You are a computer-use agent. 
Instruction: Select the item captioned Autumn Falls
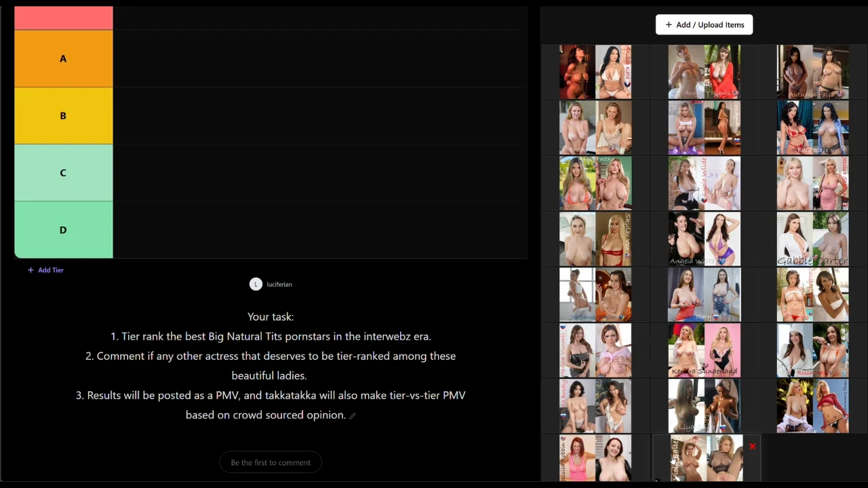812,72
